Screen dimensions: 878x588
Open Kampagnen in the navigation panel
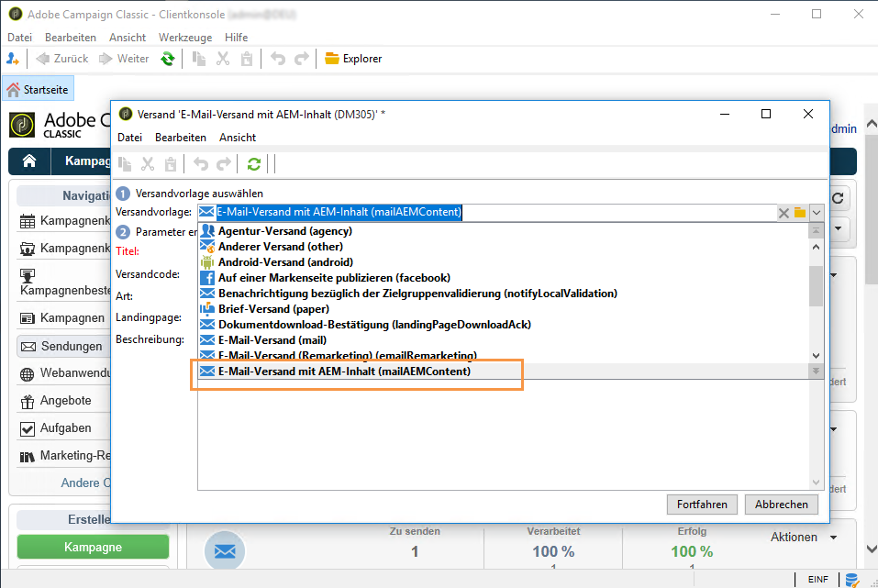pos(62,318)
